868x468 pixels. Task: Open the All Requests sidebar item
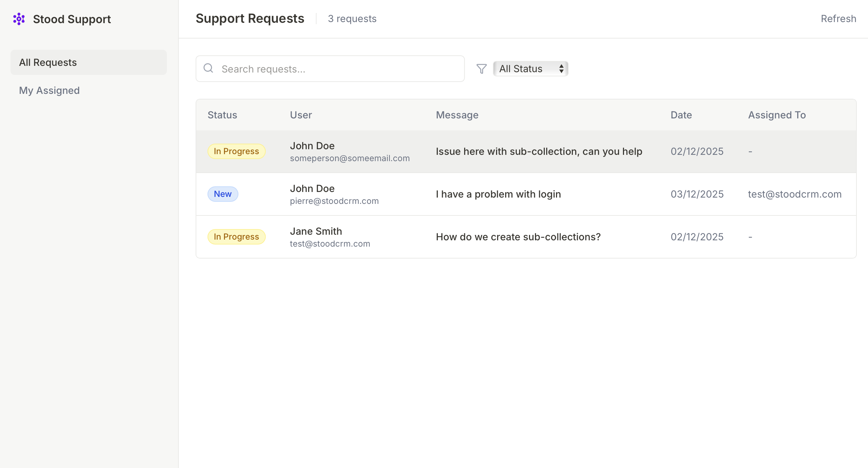click(88, 62)
